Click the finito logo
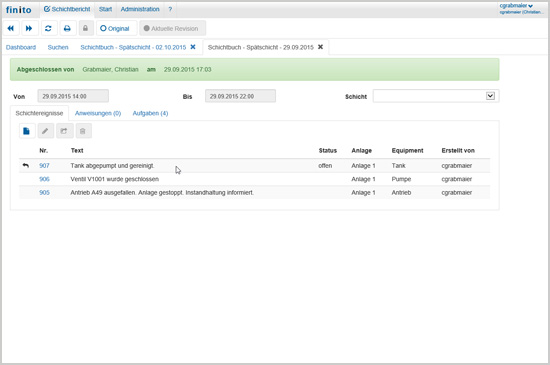 19,10
